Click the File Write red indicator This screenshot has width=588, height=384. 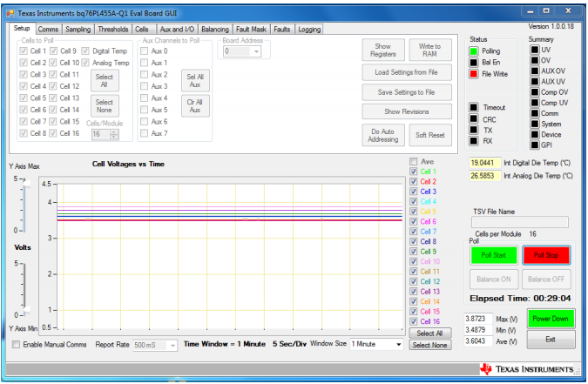474,74
